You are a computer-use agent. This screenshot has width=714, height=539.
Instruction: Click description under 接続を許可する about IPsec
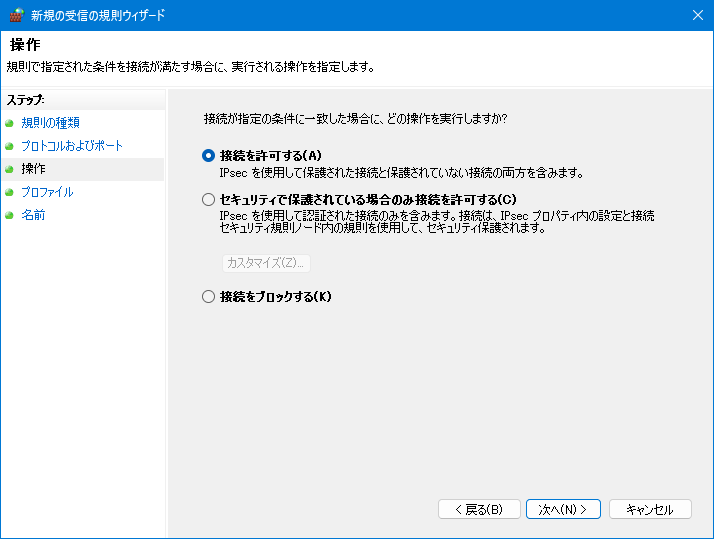402,173
